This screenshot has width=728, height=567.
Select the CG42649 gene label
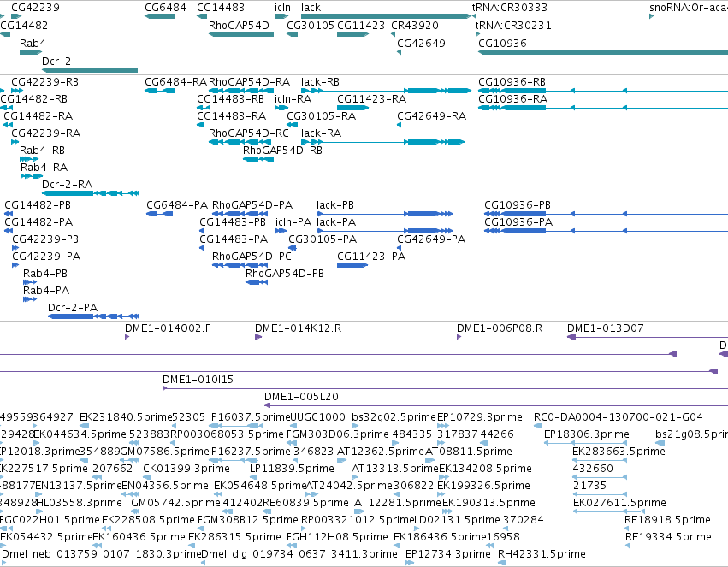421,43
